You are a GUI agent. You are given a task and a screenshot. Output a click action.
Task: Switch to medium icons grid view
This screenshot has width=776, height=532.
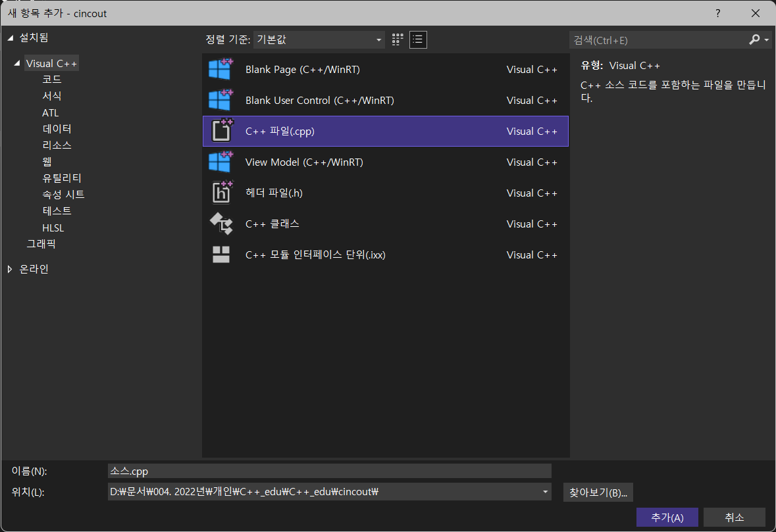click(398, 39)
